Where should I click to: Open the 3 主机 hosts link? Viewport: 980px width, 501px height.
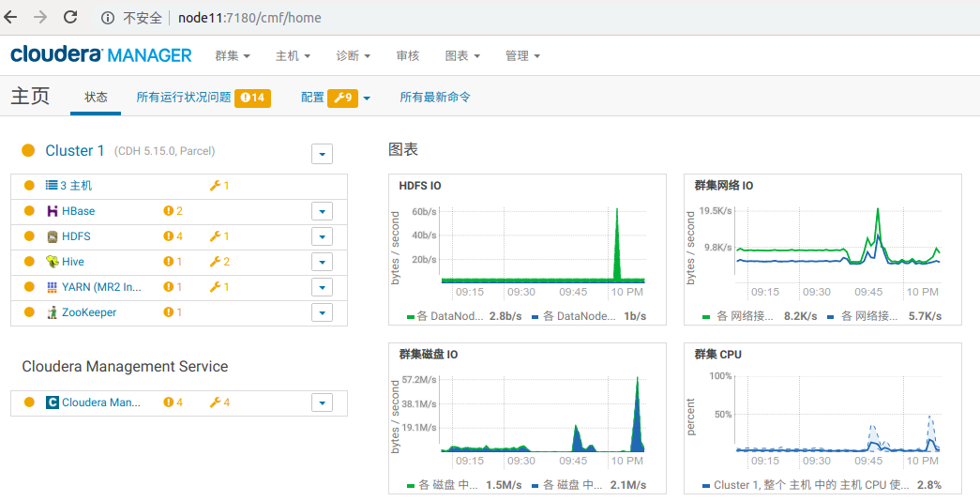tap(76, 186)
